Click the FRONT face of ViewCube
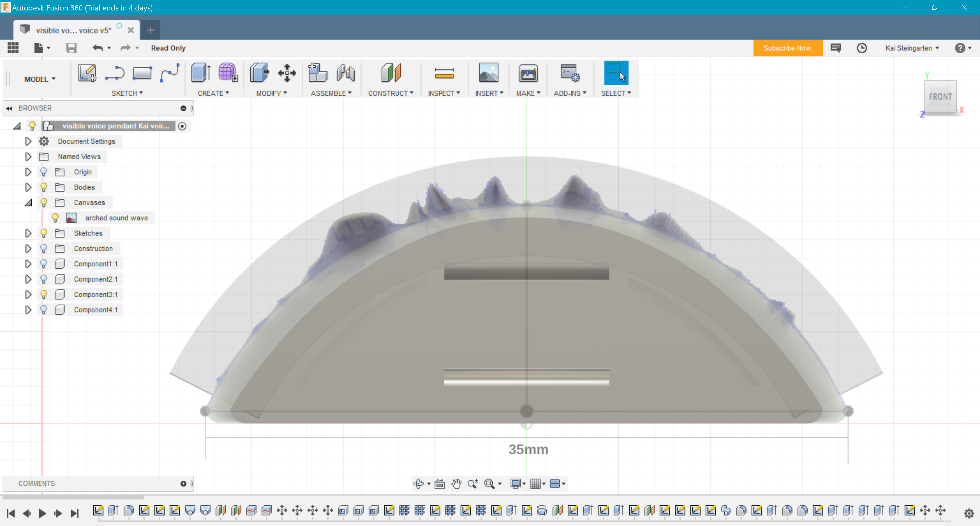Screen dimensions: 980x526 pyautogui.click(x=940, y=97)
